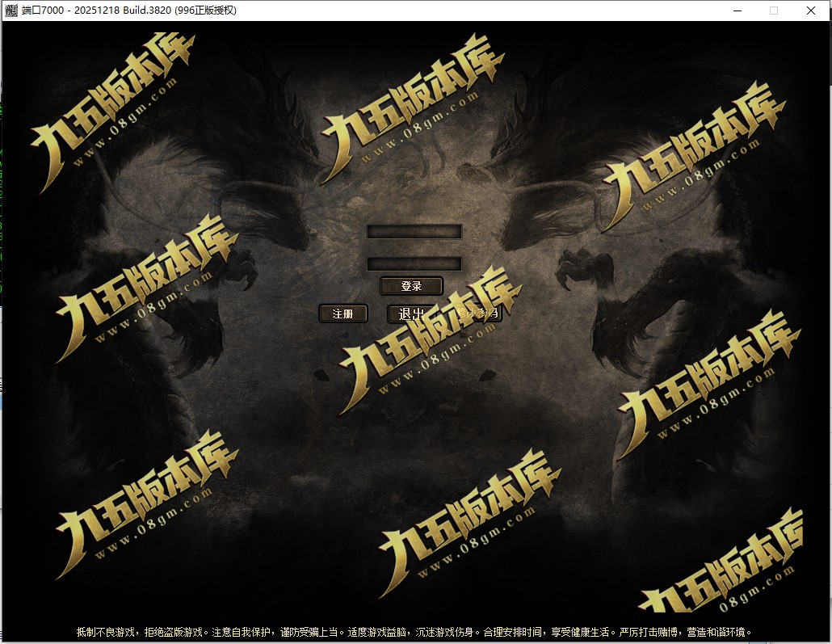Select the 抵制不良游戏 health notice text
Image resolution: width=832 pixels, height=644 pixels.
coord(414,632)
